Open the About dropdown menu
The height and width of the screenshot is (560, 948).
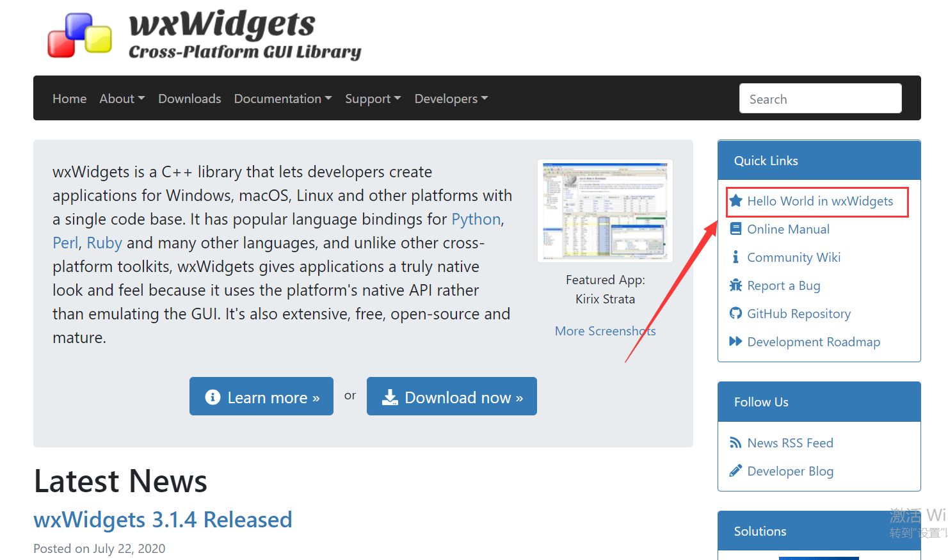[122, 99]
